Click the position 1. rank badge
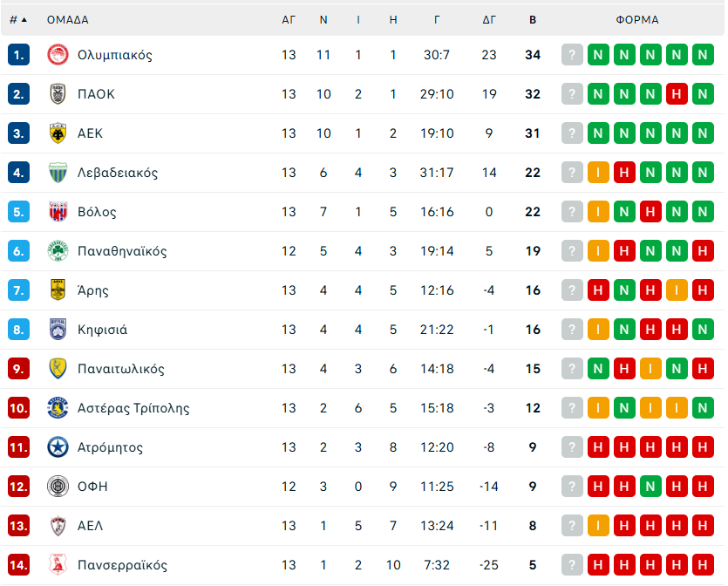 pos(19,55)
